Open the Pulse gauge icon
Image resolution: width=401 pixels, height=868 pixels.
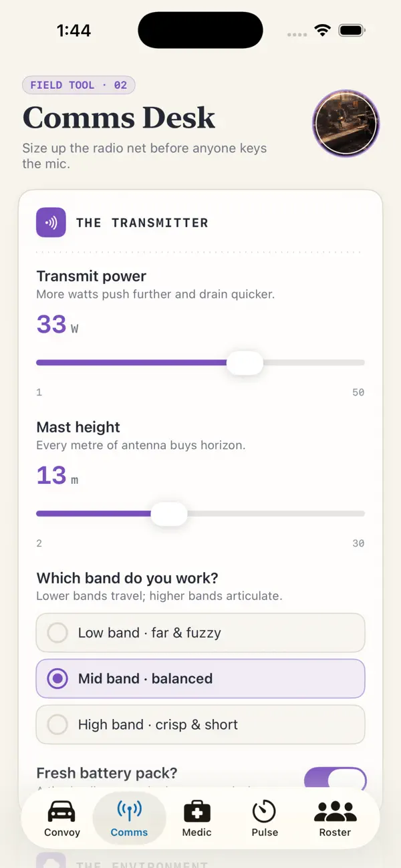click(x=265, y=811)
